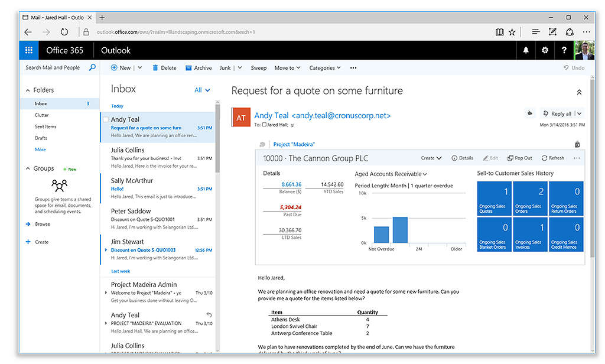
Task: Click the Mail - Jared Hall browser tab
Action: [x=57, y=17]
